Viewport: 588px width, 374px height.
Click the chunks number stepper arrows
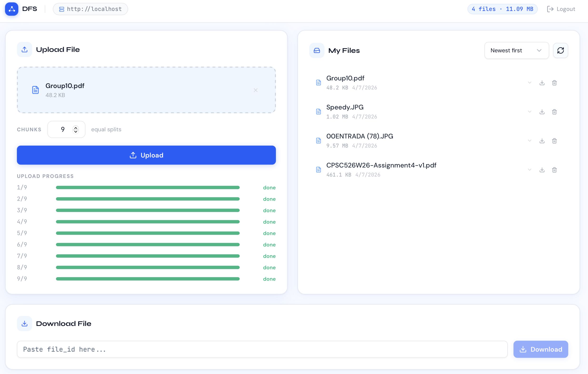[76, 130]
